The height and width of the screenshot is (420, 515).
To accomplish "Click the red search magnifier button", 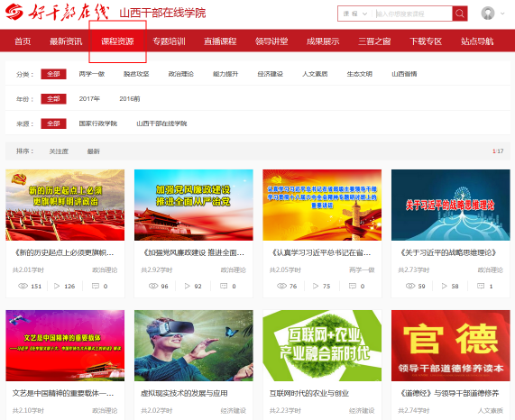I will tap(459, 14).
